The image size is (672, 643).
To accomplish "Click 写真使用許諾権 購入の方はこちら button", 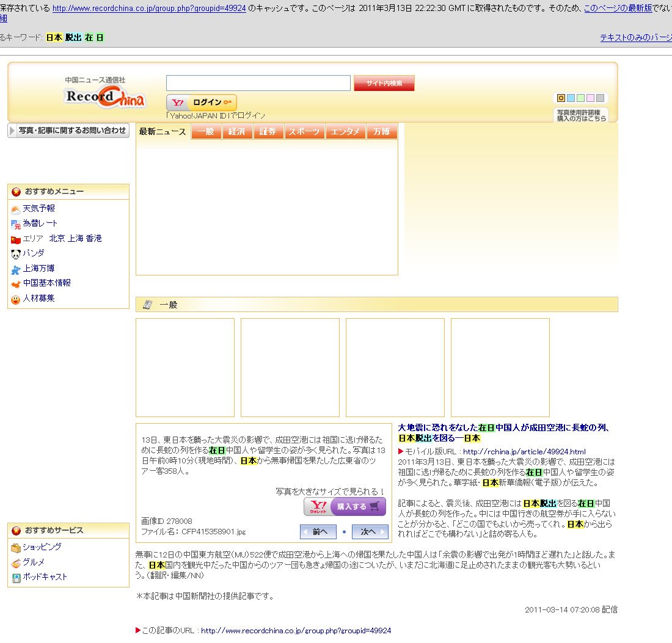I will coord(581,115).
